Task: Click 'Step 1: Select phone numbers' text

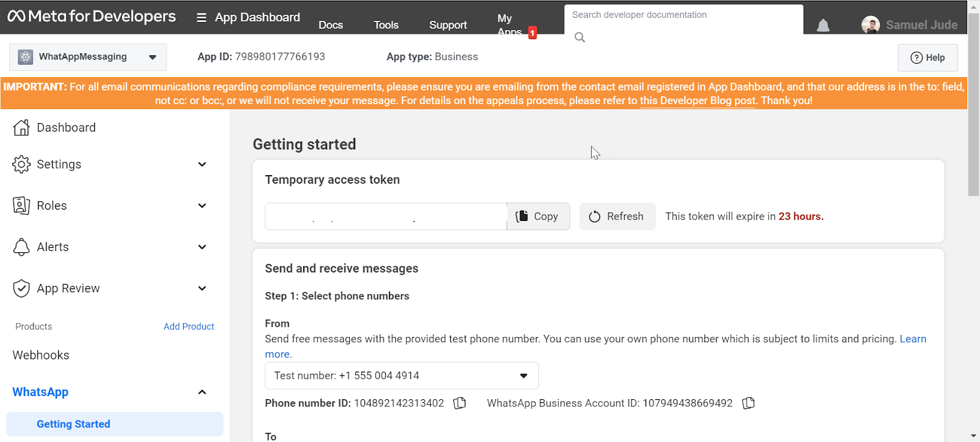Action: [x=337, y=296]
